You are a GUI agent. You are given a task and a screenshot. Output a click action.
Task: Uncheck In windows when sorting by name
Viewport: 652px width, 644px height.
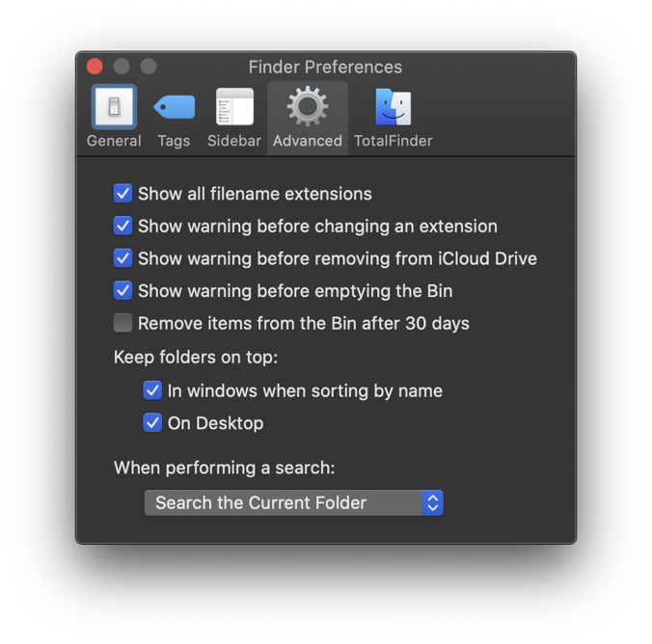click(x=152, y=390)
